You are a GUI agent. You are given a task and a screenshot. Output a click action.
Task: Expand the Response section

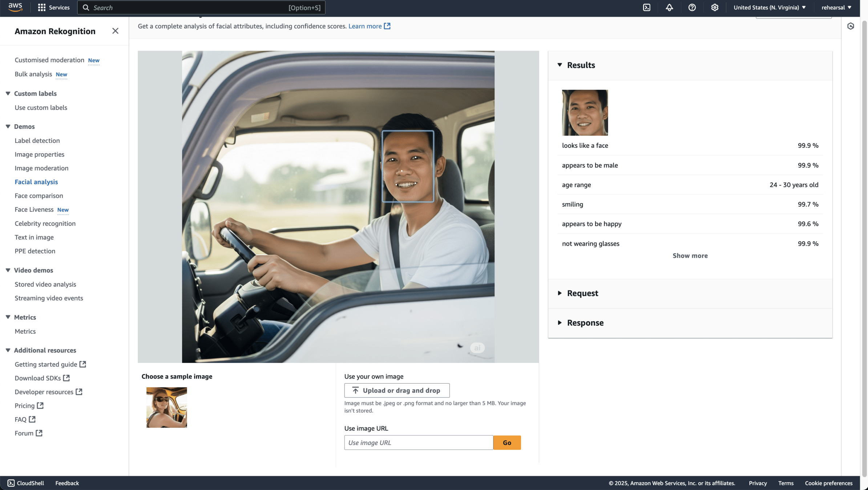tap(560, 323)
